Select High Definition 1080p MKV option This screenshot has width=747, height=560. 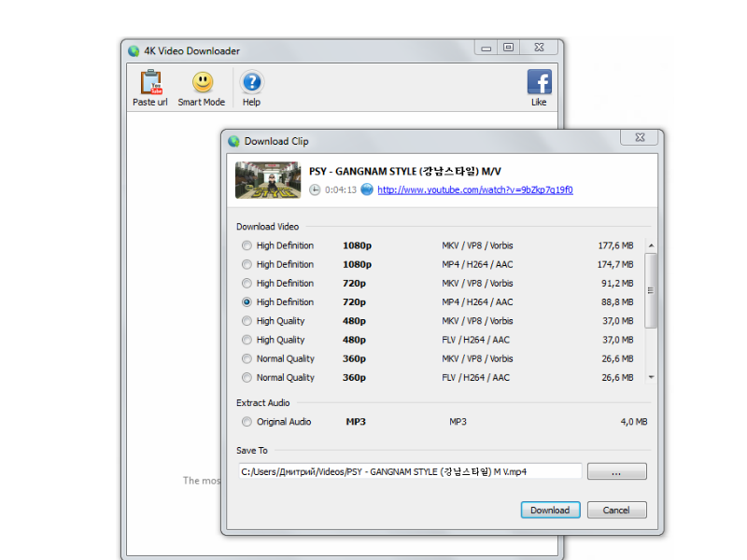(247, 245)
